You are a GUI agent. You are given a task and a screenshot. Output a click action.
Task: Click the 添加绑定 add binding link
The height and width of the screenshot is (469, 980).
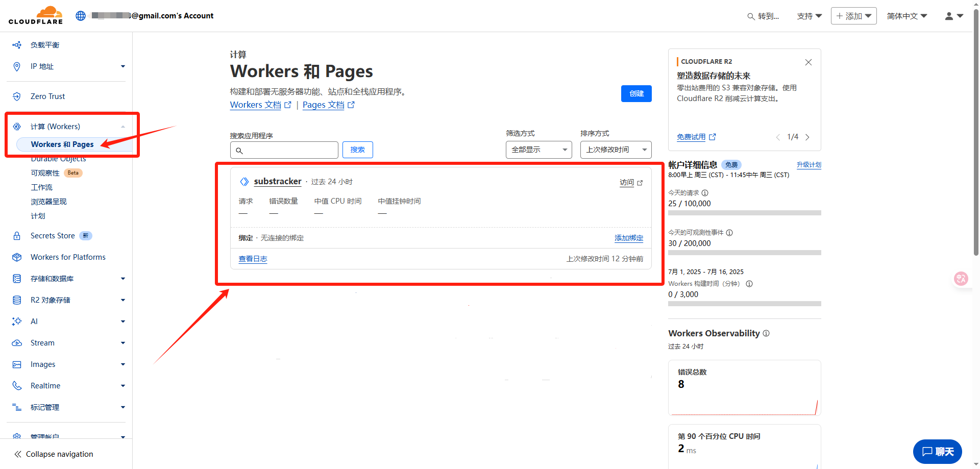click(629, 238)
